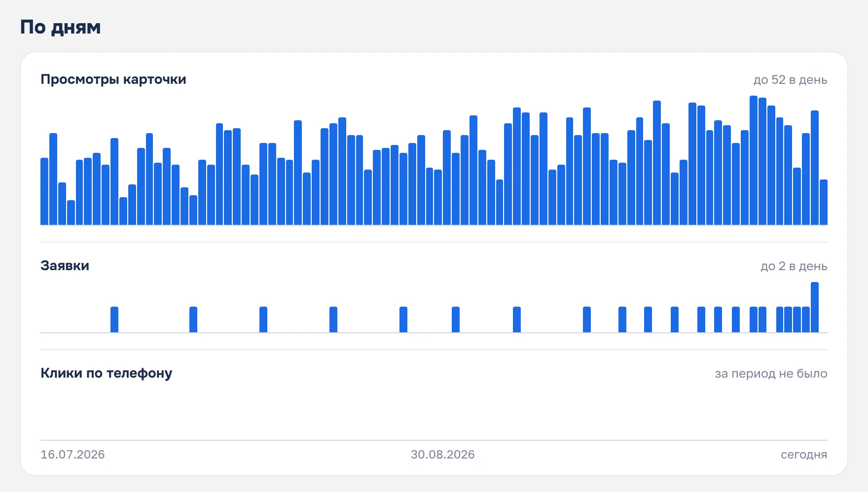Click the shortest bar in Просмотры карточки chart

pos(71,212)
